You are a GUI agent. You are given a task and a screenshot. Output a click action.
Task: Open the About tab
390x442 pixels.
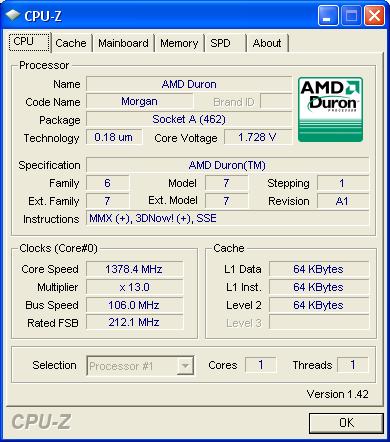[x=267, y=43]
